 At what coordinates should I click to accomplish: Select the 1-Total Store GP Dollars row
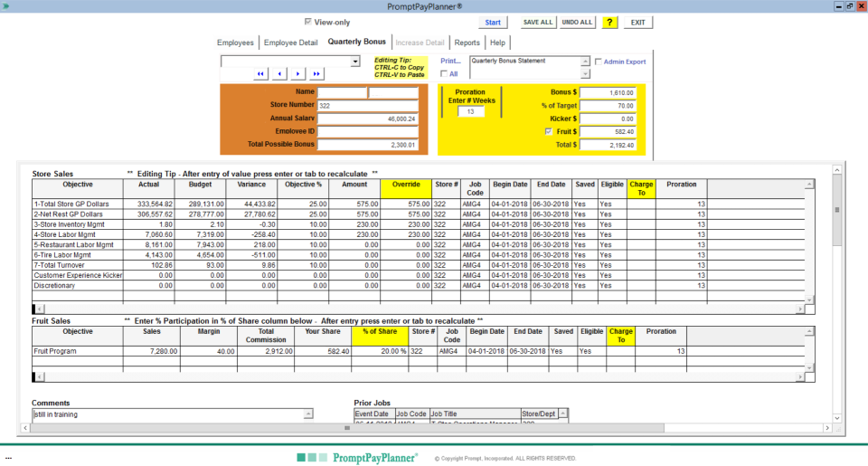[419, 204]
